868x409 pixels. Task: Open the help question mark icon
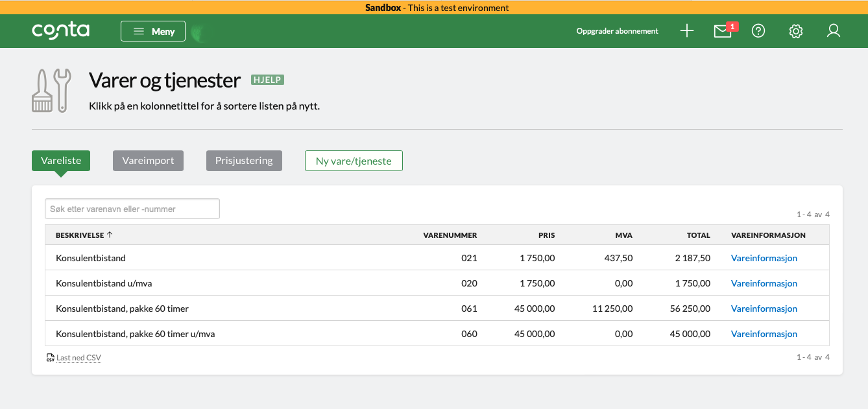[758, 31]
